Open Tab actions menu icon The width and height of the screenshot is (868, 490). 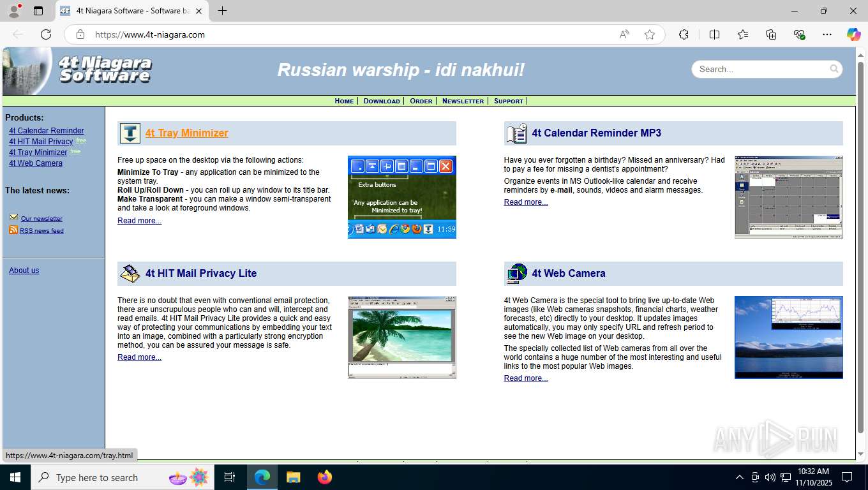point(38,11)
